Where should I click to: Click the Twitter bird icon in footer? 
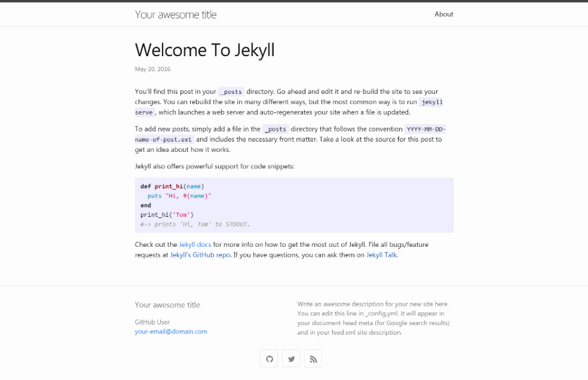coord(291,359)
